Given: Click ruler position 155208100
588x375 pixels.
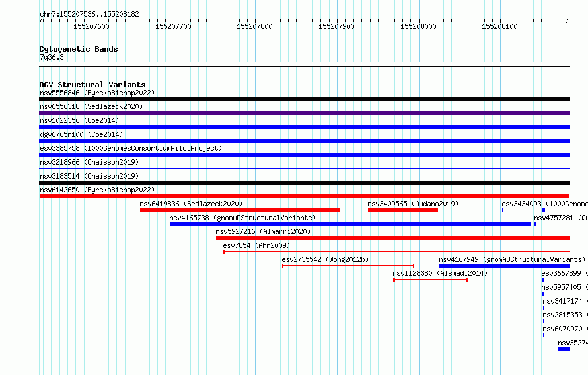Looking at the screenshot, I should 499,26.
